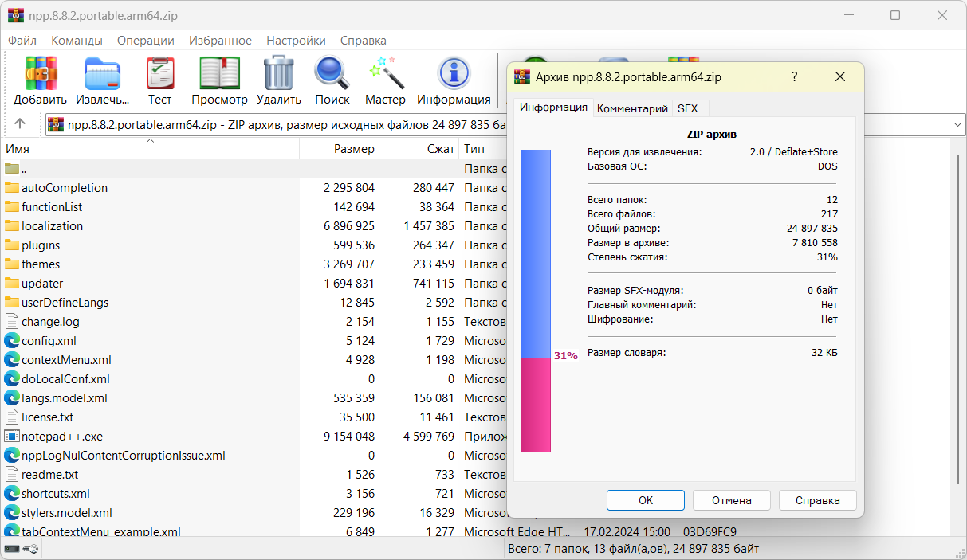Expand the archive path dropdown arrow
This screenshot has height=560, width=967.
pyautogui.click(x=957, y=124)
